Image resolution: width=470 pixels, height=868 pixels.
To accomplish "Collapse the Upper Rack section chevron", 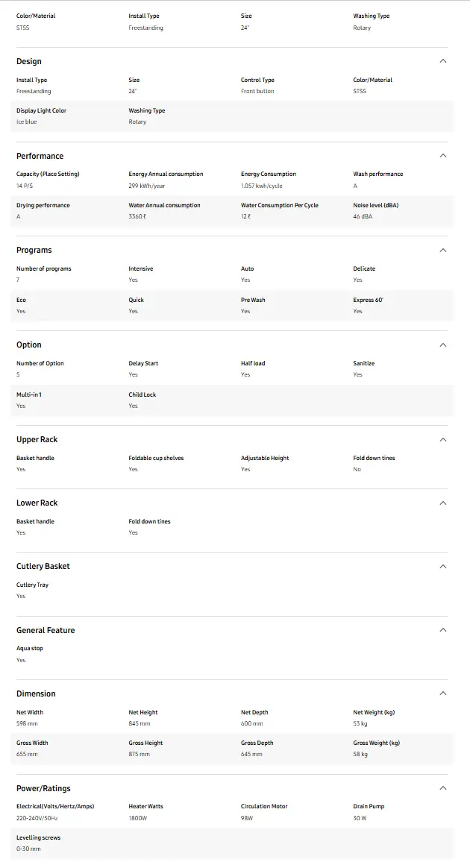I will 443,440.
